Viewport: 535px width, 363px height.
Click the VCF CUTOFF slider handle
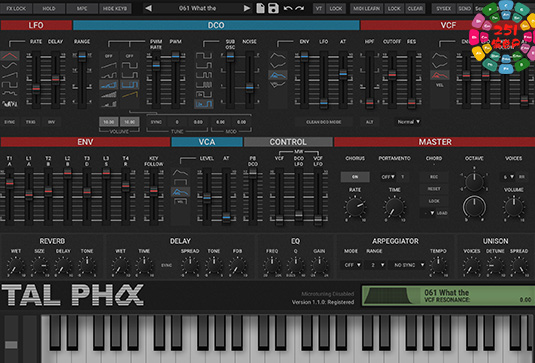pos(392,74)
